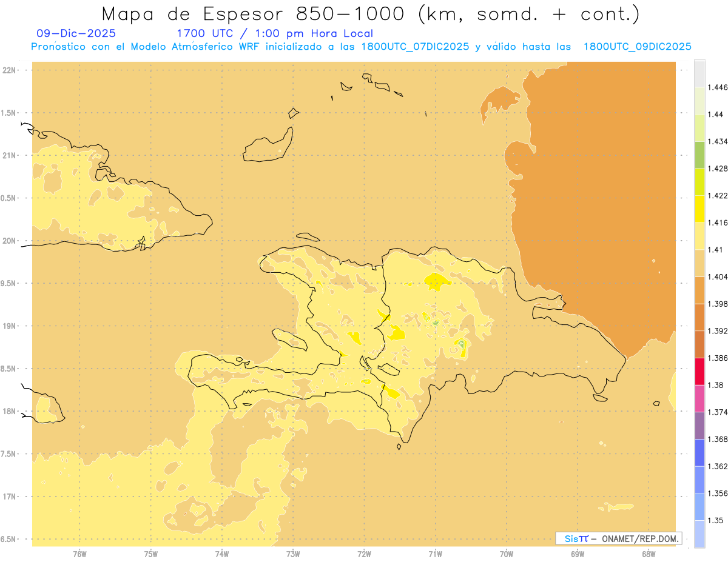The image size is (728, 562).
Task: Click the 20N latitude label
Action: [x=8, y=241]
